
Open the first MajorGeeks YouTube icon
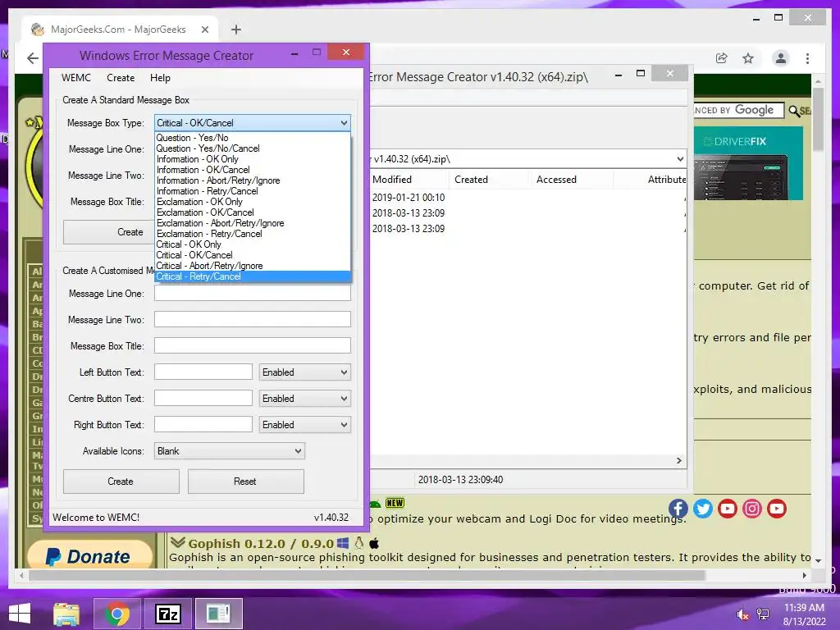point(728,509)
